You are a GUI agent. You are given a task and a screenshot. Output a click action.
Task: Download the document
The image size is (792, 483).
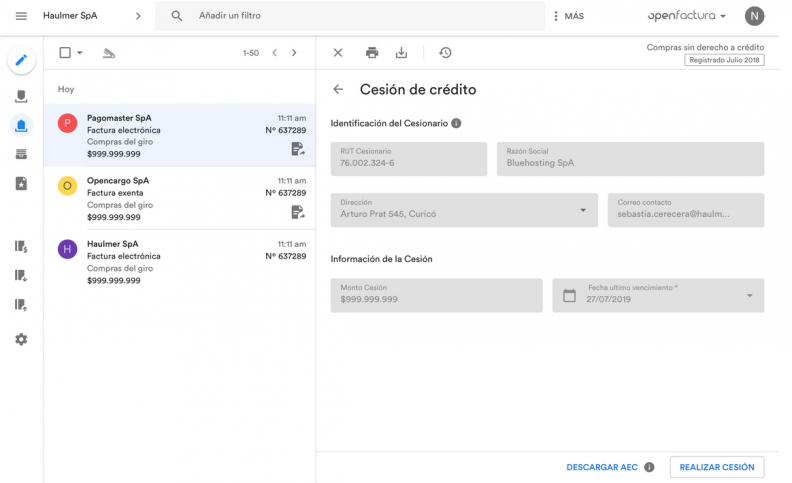pos(402,53)
